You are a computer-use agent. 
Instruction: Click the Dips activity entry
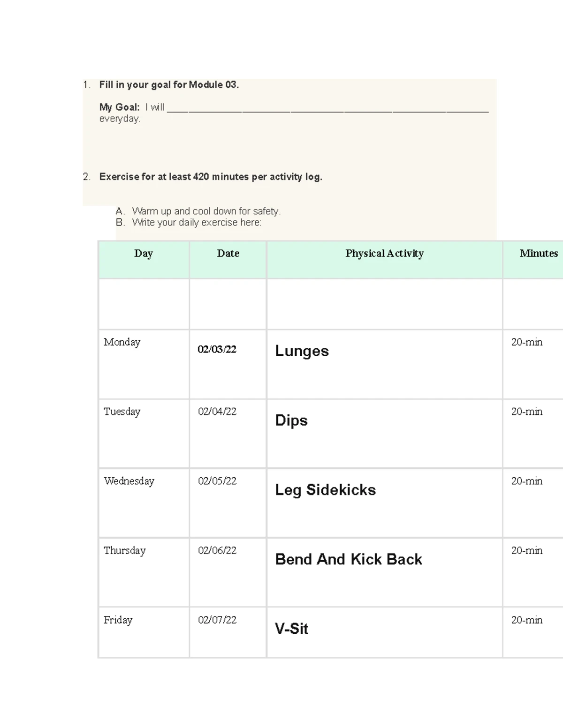[291, 420]
